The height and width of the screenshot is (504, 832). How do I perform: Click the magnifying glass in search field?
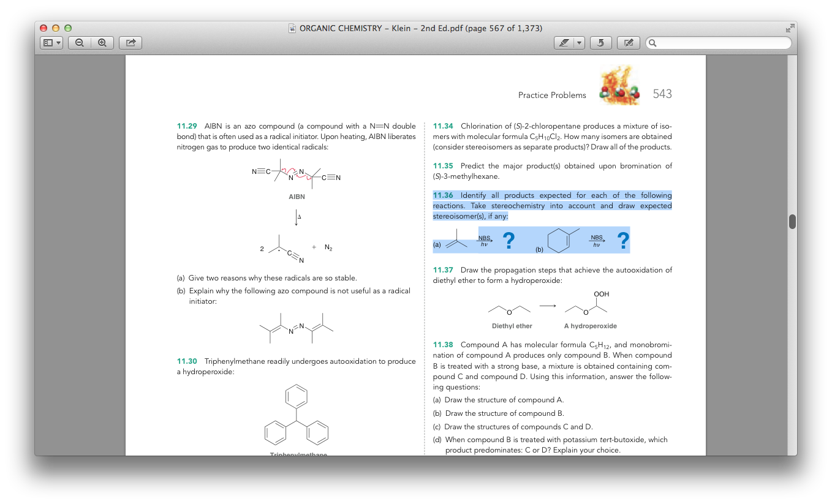pyautogui.click(x=653, y=43)
